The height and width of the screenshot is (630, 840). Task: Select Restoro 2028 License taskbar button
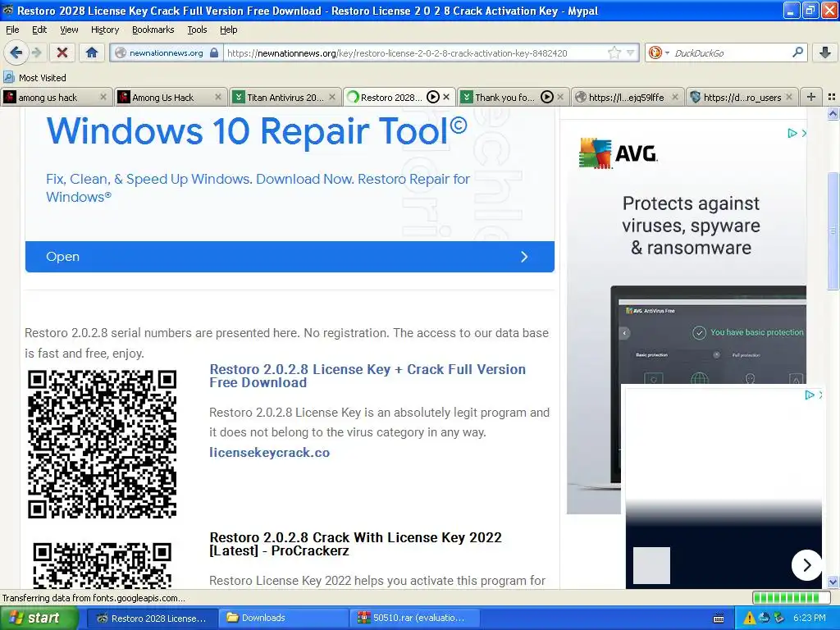point(152,619)
